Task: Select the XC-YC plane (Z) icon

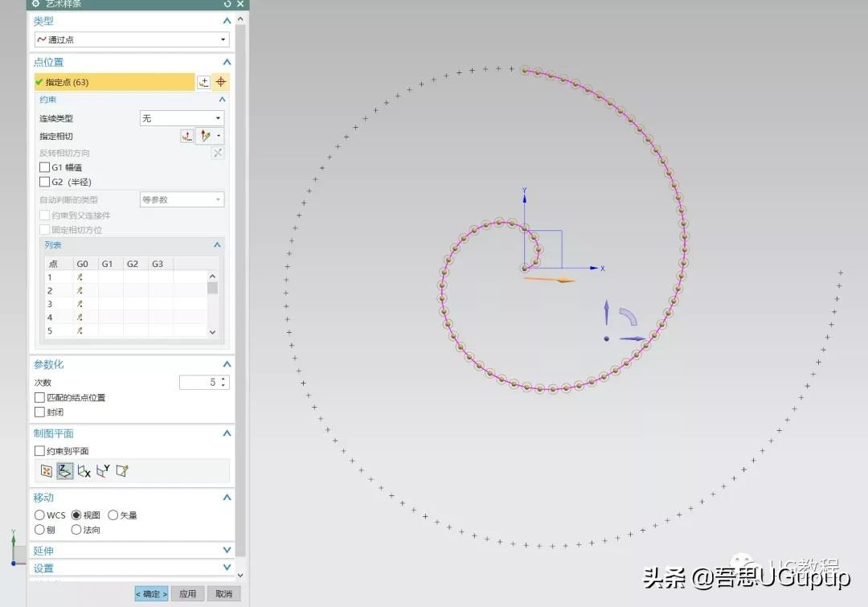Action: [x=65, y=471]
